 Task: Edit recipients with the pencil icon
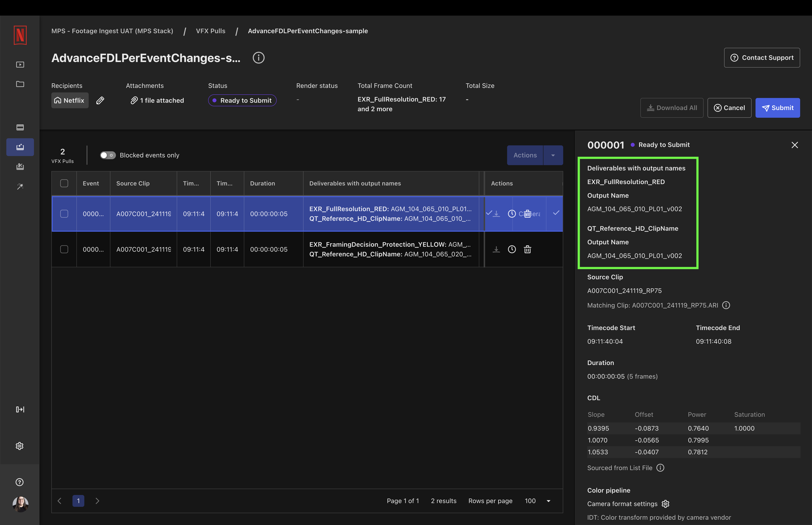100,100
